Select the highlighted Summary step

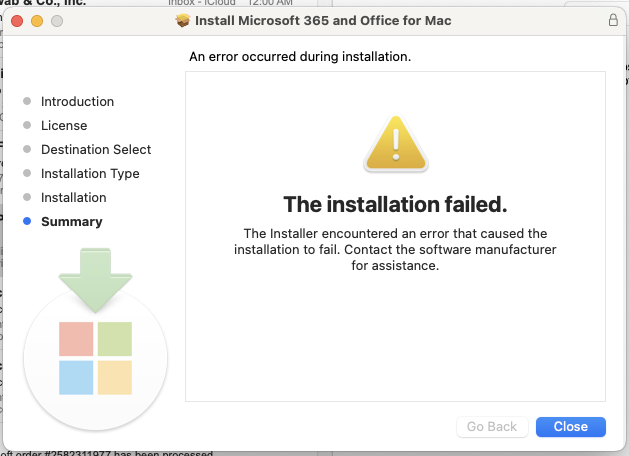click(71, 221)
